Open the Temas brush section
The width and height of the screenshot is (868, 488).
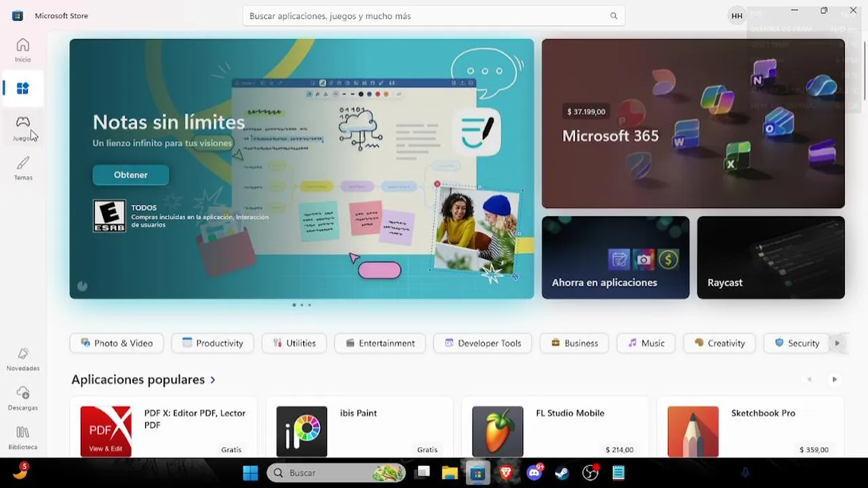pyautogui.click(x=23, y=167)
